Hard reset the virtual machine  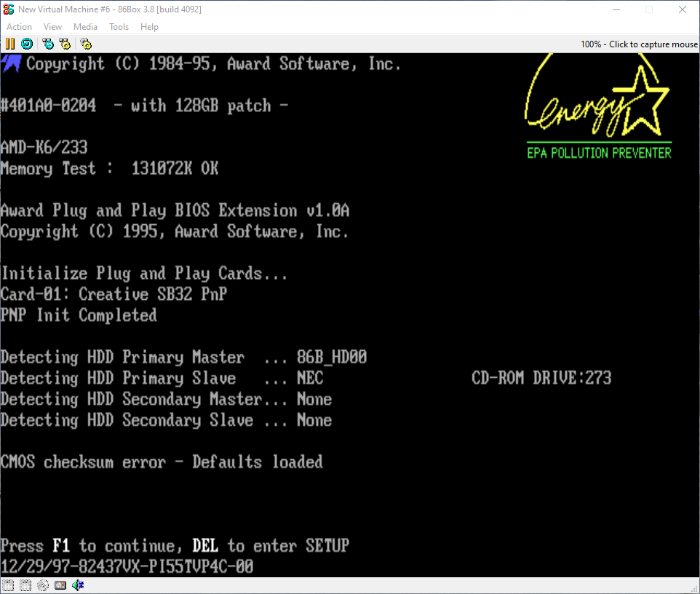pos(26,44)
